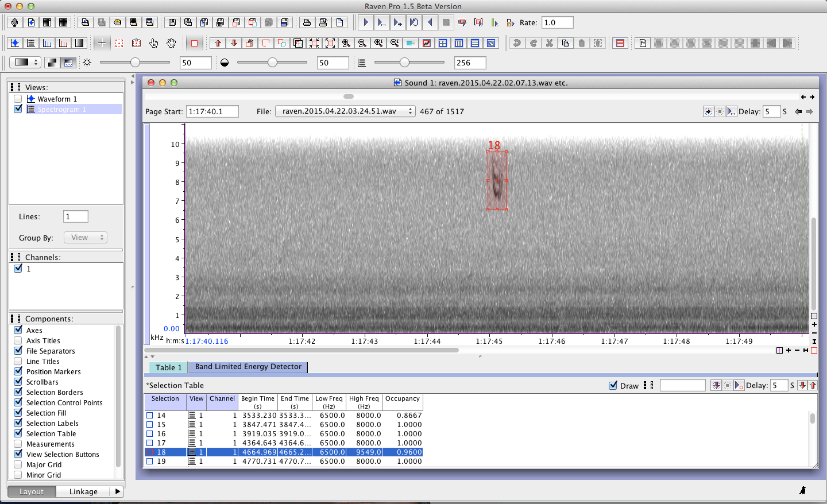Toggle the Major Grid component checkbox
This screenshot has height=504, width=827.
pos(18,464)
